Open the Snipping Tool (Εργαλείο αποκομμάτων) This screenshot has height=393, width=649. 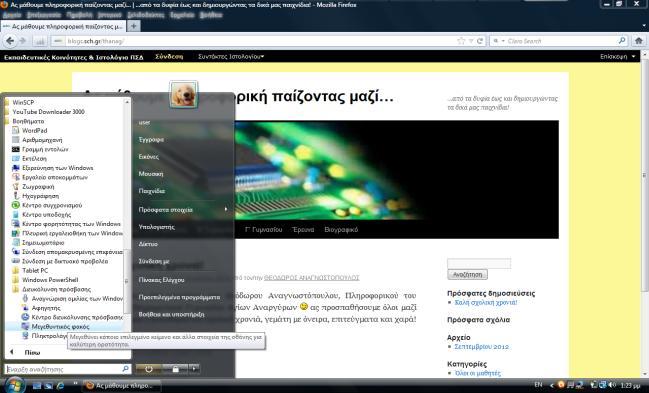[50, 177]
